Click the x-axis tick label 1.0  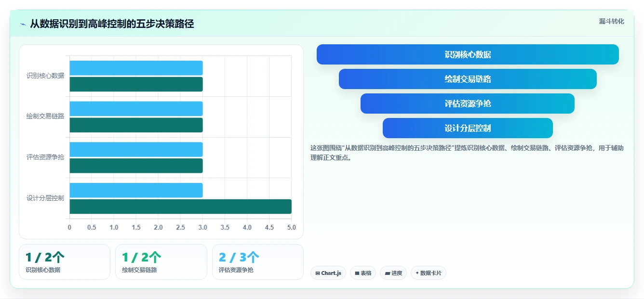[114, 227]
